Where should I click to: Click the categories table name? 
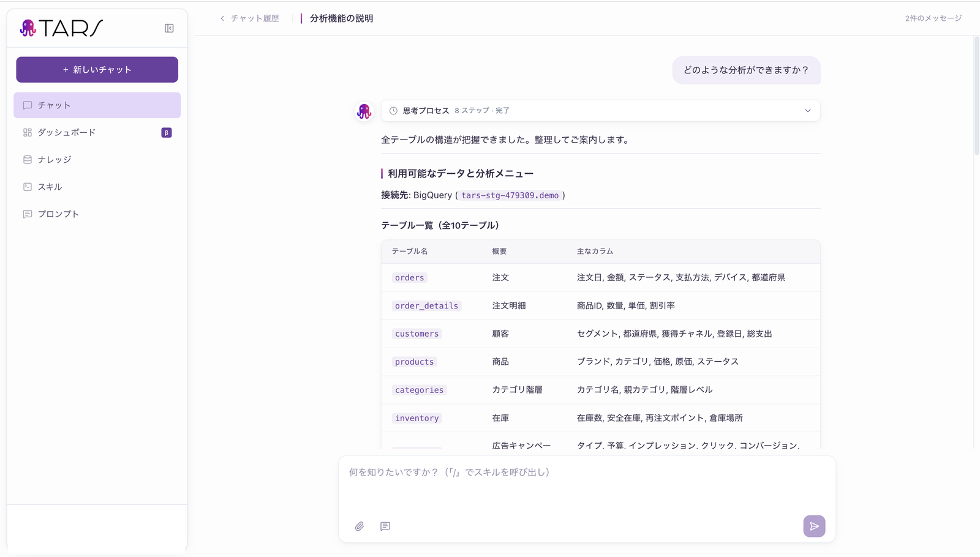pos(419,391)
